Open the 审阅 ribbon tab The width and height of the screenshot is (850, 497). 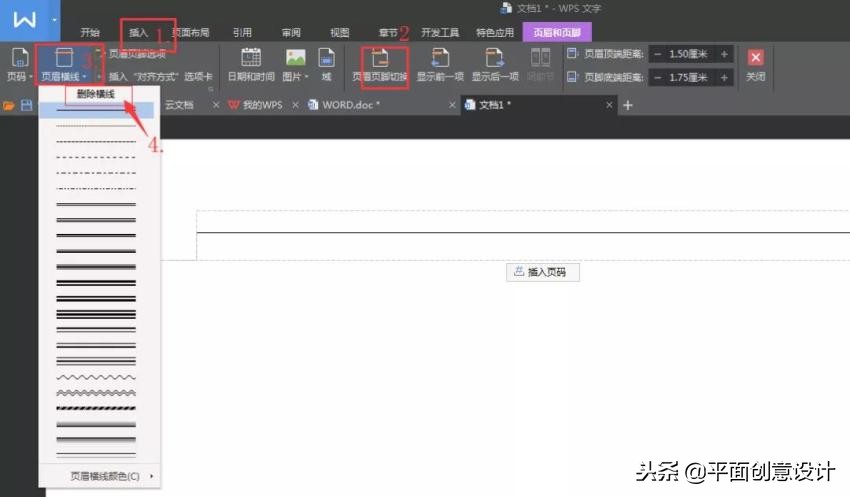pos(291,33)
